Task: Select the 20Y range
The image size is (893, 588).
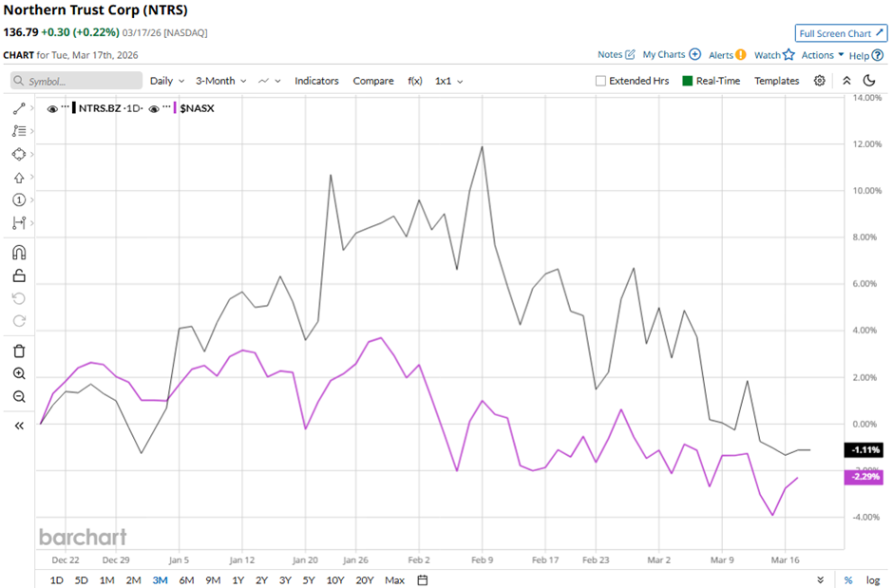Action: 365,580
